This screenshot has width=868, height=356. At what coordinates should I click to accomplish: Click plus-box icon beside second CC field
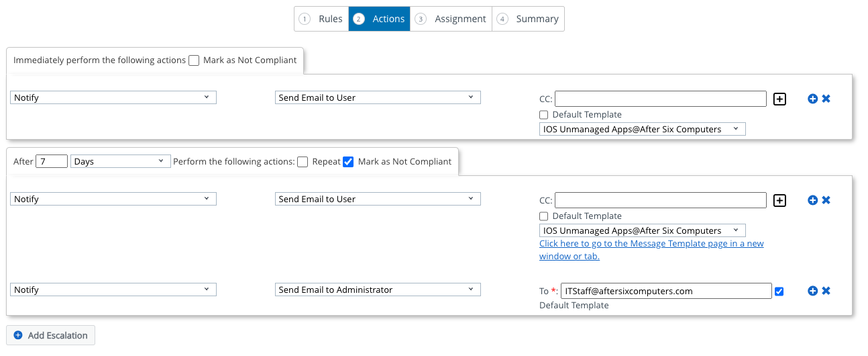(x=779, y=200)
